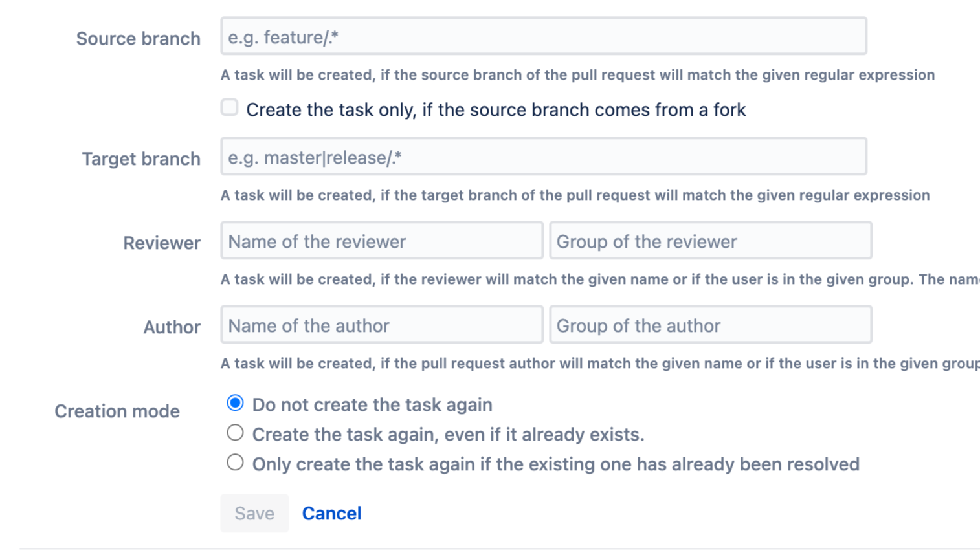Click the Source branch input field
Image resolution: width=980 pixels, height=557 pixels.
coord(543,37)
